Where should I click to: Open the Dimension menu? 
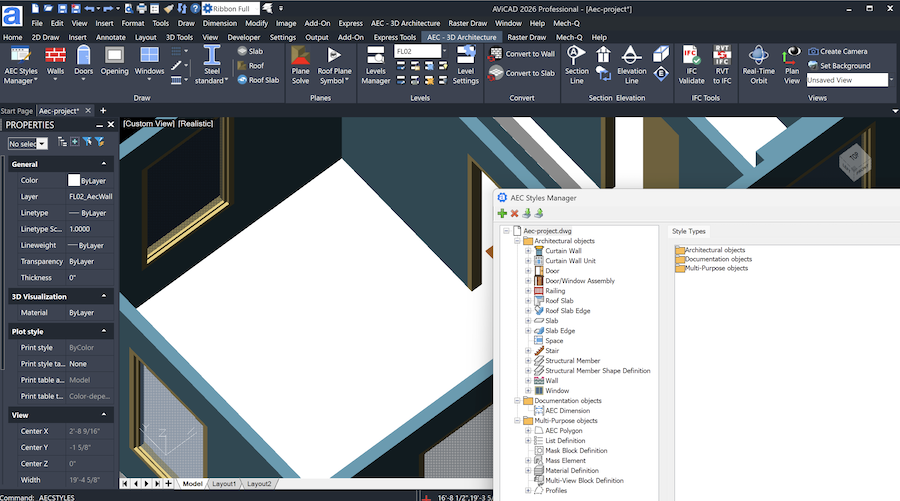coord(219,22)
